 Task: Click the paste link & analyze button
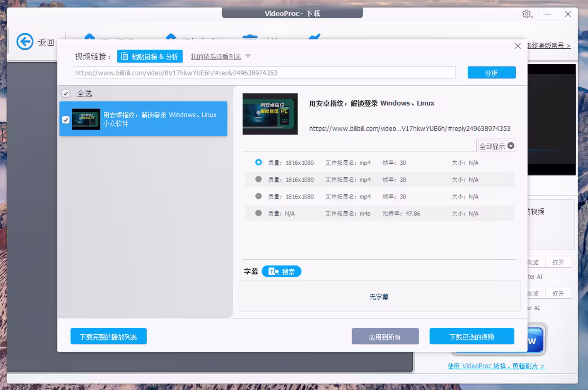point(150,56)
